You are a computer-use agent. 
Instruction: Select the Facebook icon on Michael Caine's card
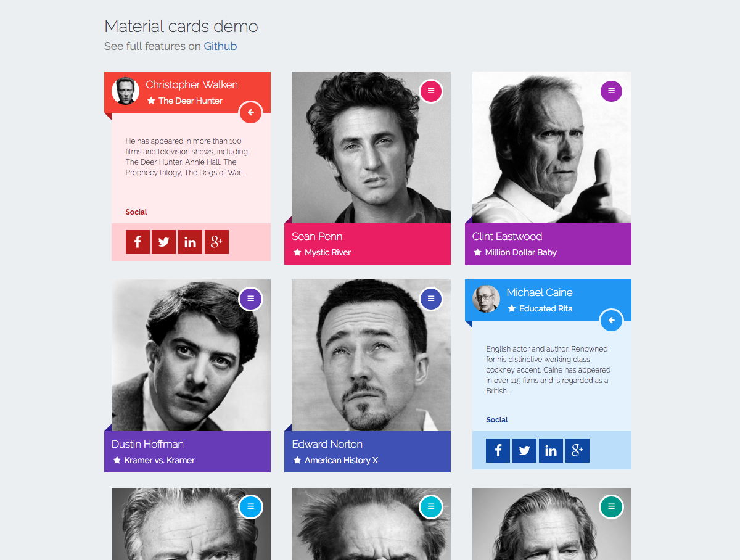tap(498, 450)
